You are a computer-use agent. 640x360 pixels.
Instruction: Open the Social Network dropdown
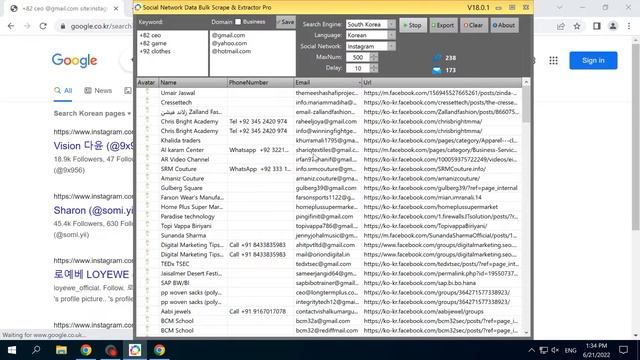pyautogui.click(x=391, y=46)
